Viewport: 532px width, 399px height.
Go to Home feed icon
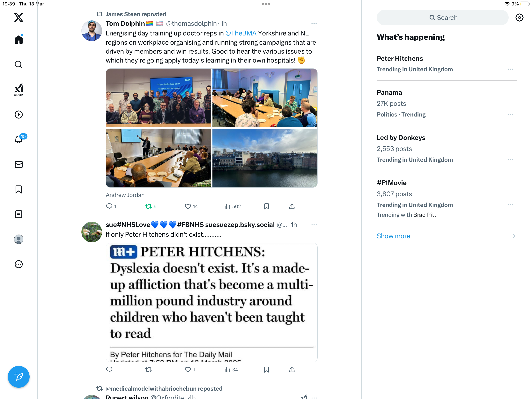[x=18, y=39]
